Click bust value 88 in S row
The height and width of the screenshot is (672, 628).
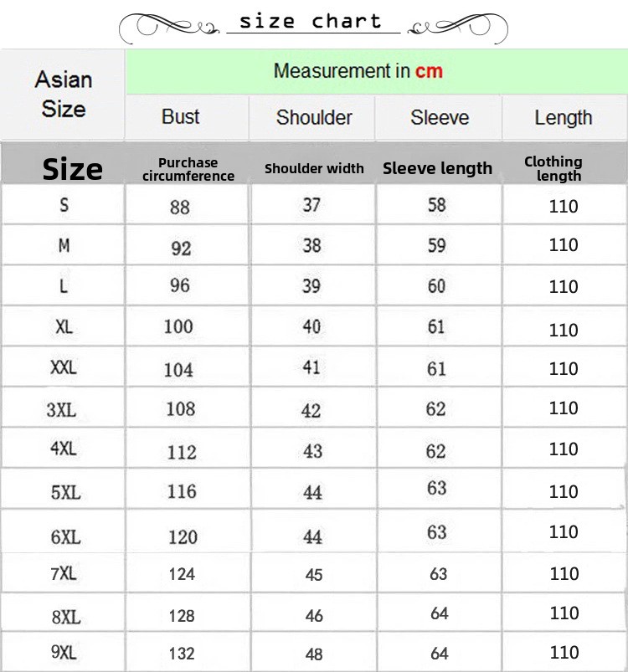click(x=180, y=207)
